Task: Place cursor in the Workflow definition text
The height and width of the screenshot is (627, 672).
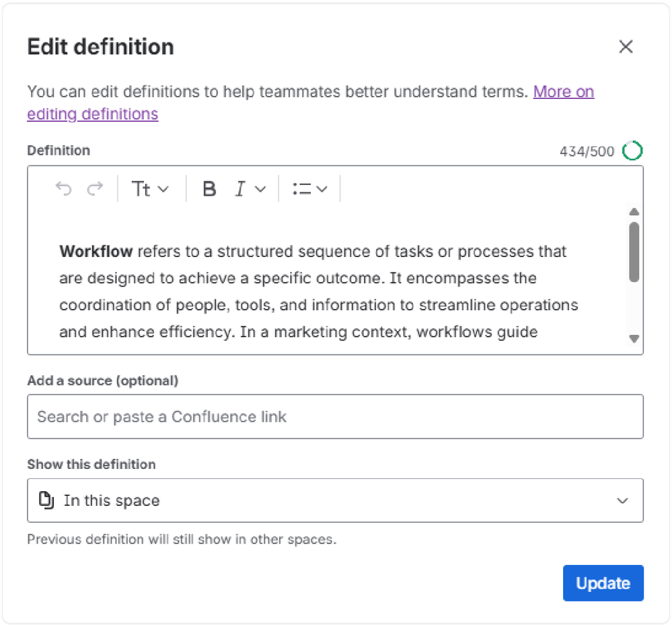Action: click(316, 291)
